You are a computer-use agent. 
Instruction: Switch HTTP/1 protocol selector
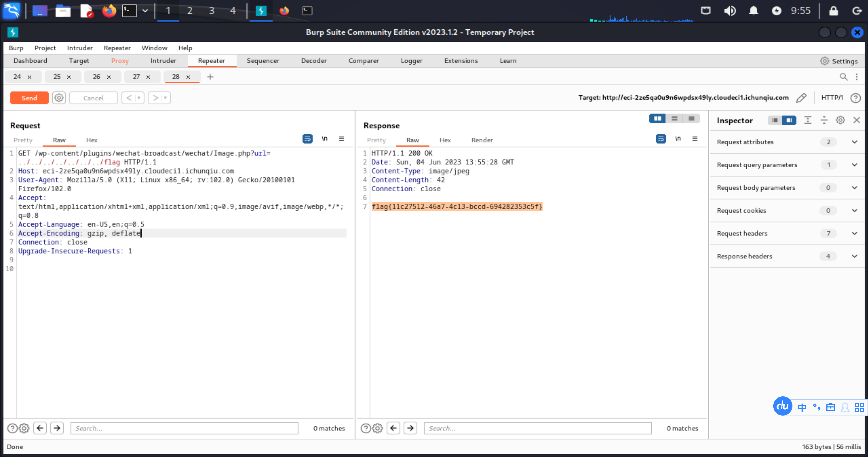coord(832,97)
